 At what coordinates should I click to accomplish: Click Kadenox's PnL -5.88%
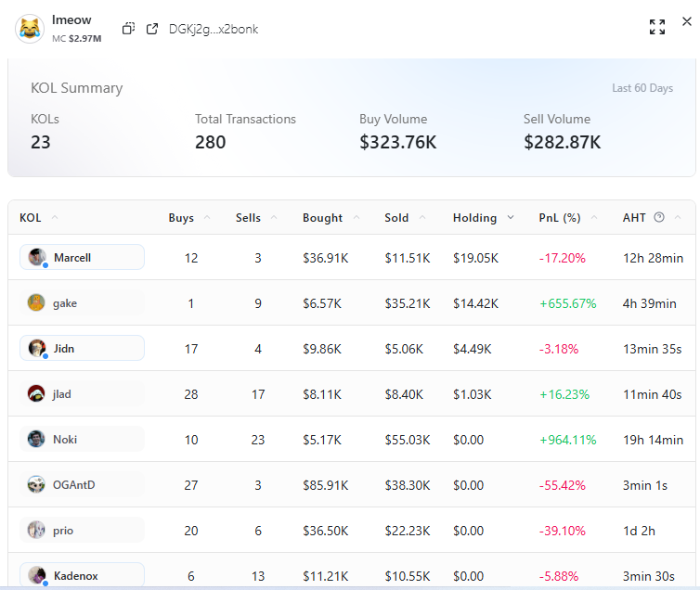(559, 577)
